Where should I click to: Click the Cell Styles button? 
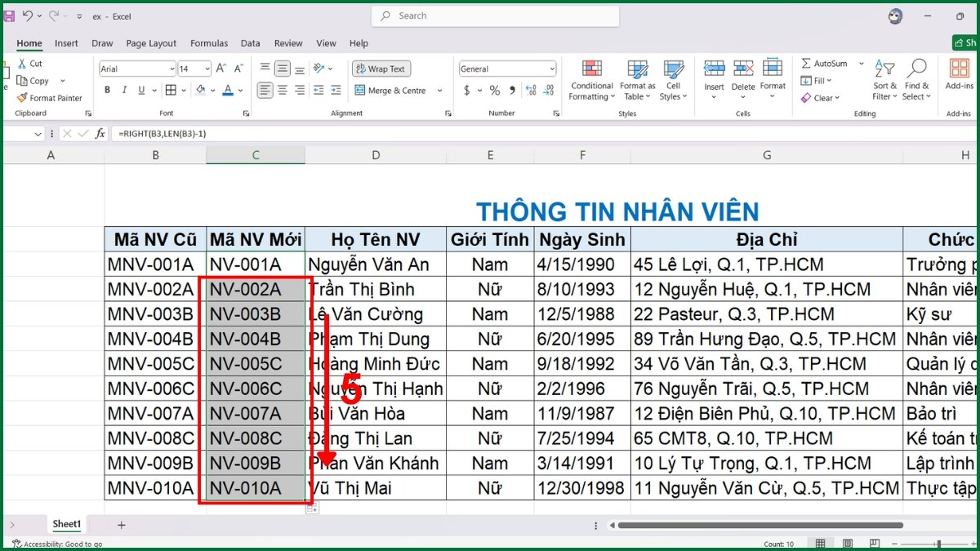click(x=673, y=79)
